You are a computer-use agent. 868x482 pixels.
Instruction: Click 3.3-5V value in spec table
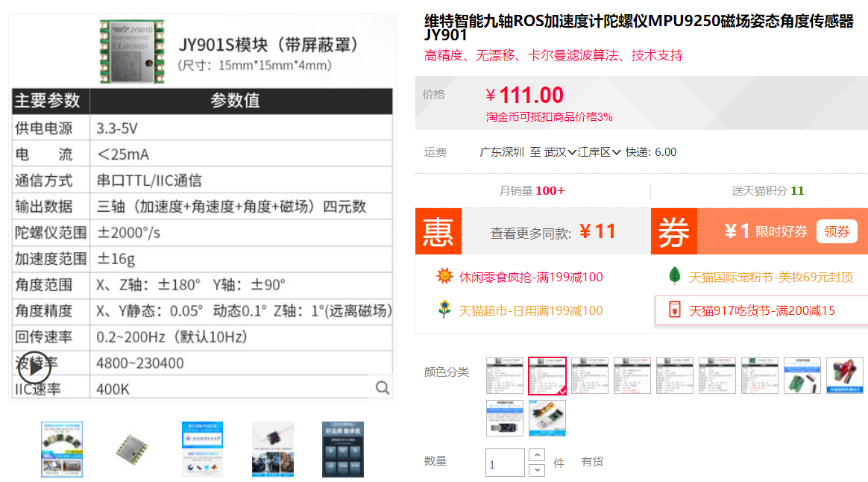coord(117,128)
